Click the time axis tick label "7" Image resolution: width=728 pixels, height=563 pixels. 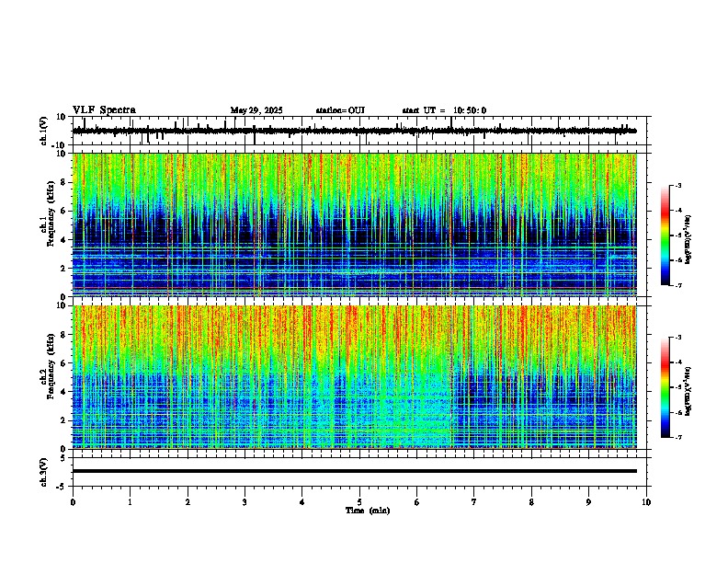(x=474, y=502)
